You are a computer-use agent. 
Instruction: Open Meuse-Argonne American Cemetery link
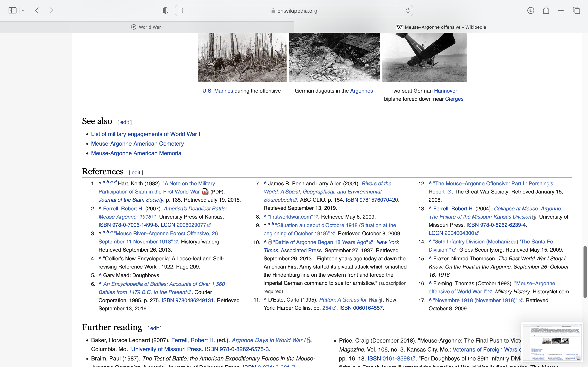[137, 144]
